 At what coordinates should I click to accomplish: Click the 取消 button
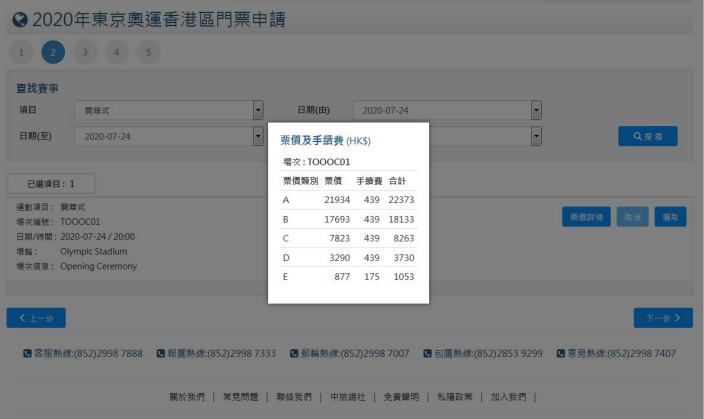click(x=633, y=217)
